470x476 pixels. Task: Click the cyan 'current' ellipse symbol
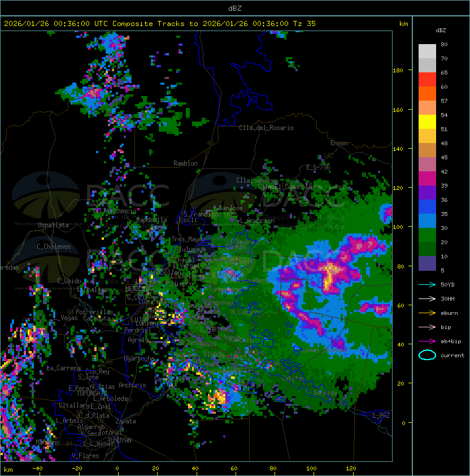pyautogui.click(x=427, y=355)
